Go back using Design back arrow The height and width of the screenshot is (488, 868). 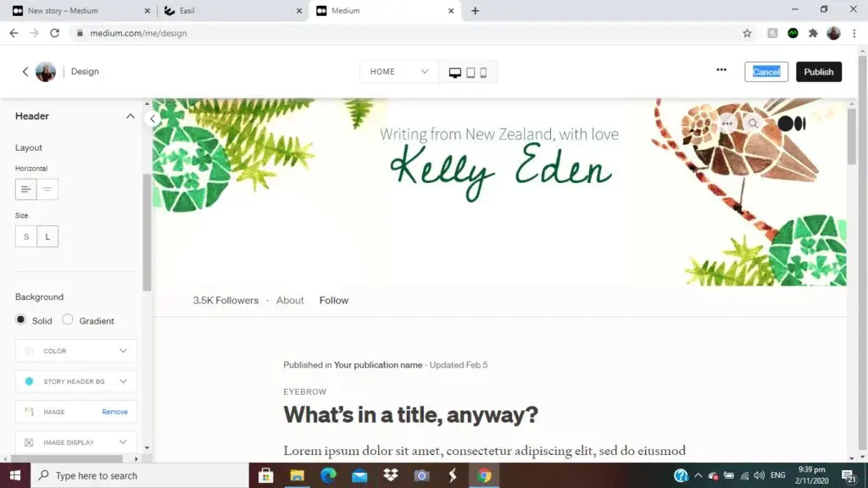(x=25, y=71)
